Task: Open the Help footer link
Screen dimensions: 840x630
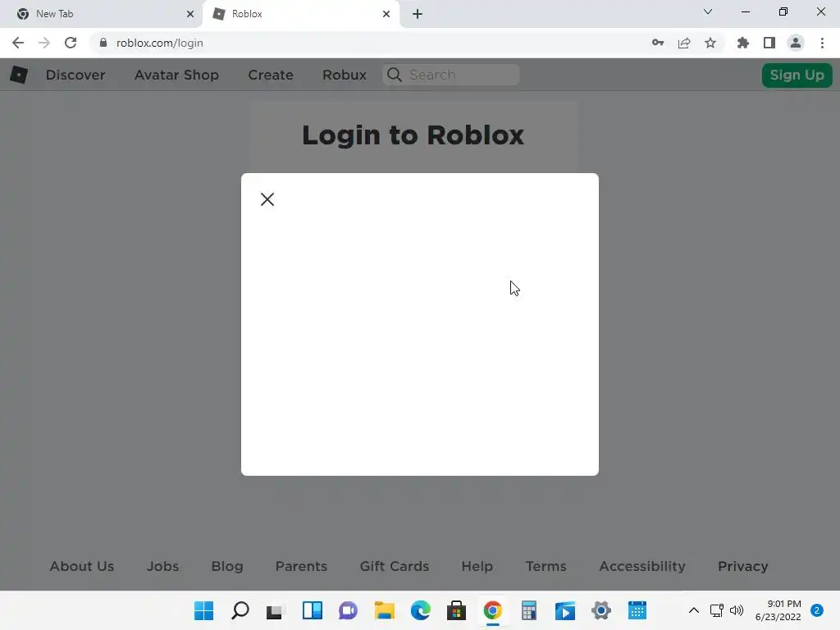Action: click(x=477, y=566)
